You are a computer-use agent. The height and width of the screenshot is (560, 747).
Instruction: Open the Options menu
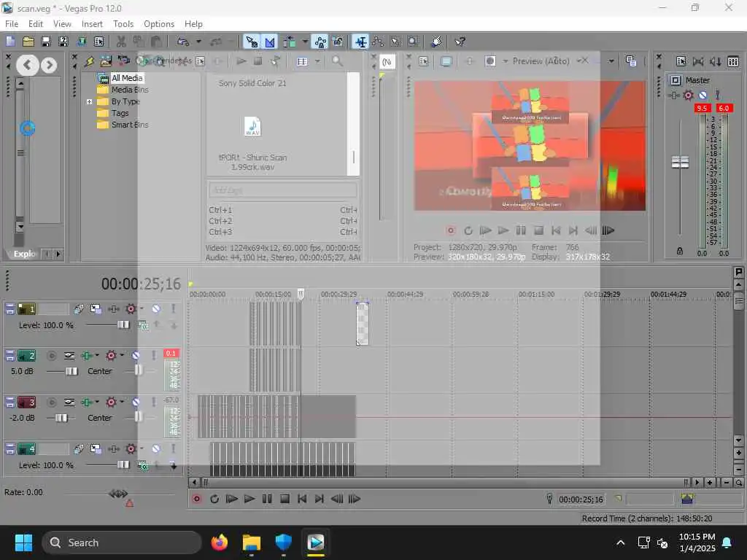pyautogui.click(x=159, y=24)
